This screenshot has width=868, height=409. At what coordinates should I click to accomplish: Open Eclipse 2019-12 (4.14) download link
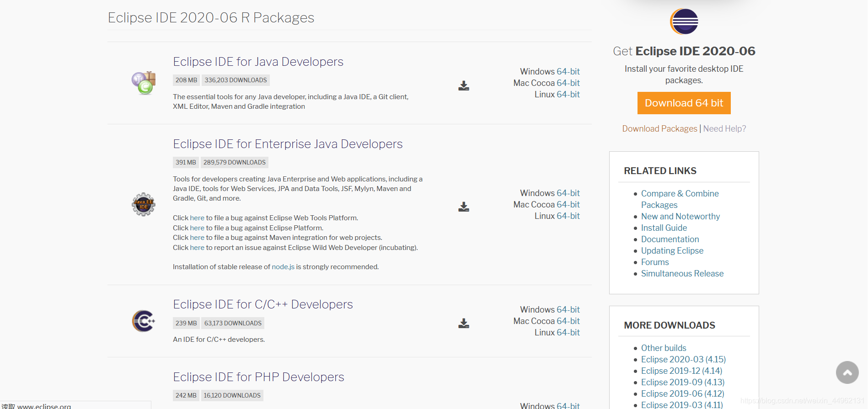click(681, 371)
